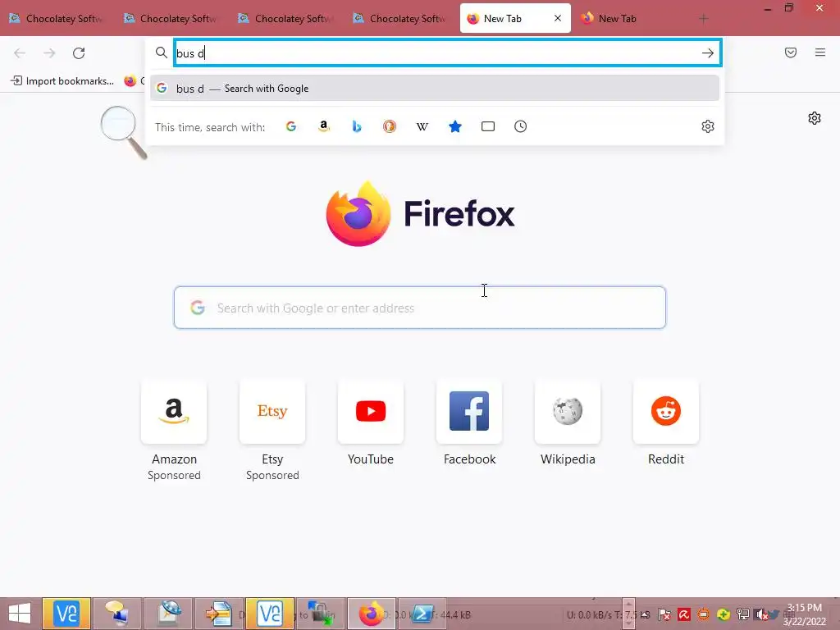Search this time with Bing icon
The image size is (840, 630).
pyautogui.click(x=357, y=126)
